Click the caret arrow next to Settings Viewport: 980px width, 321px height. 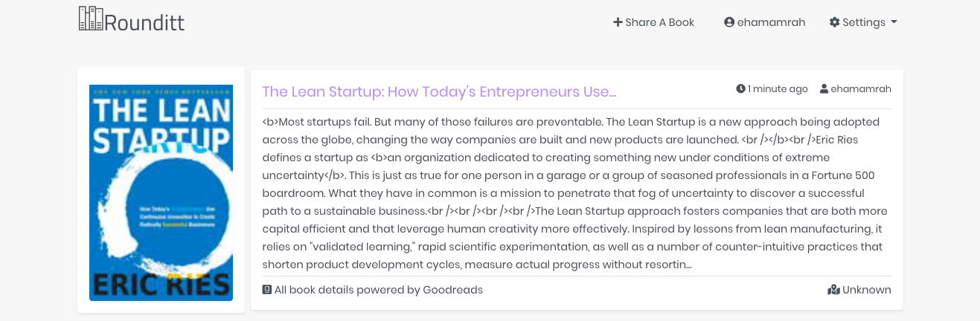coord(894,22)
